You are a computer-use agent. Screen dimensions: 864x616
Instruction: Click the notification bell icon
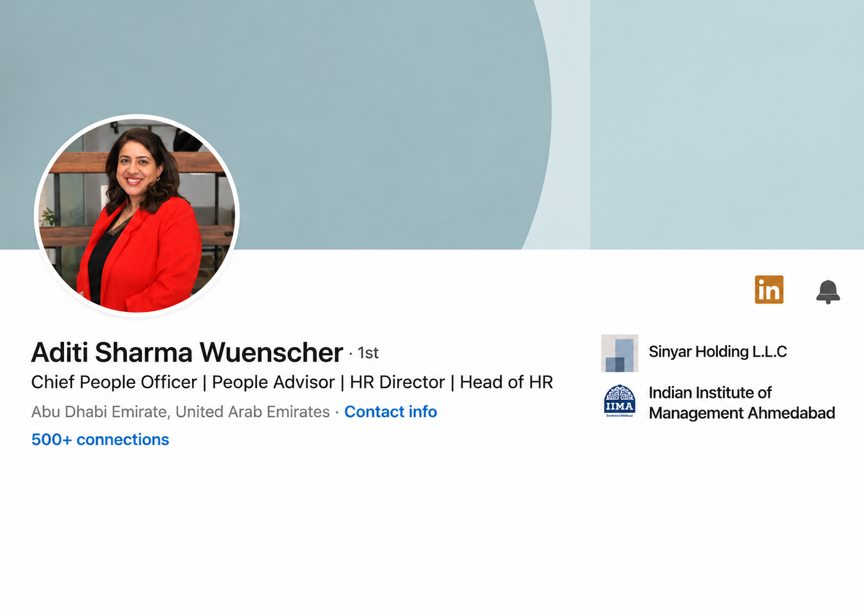(x=828, y=291)
